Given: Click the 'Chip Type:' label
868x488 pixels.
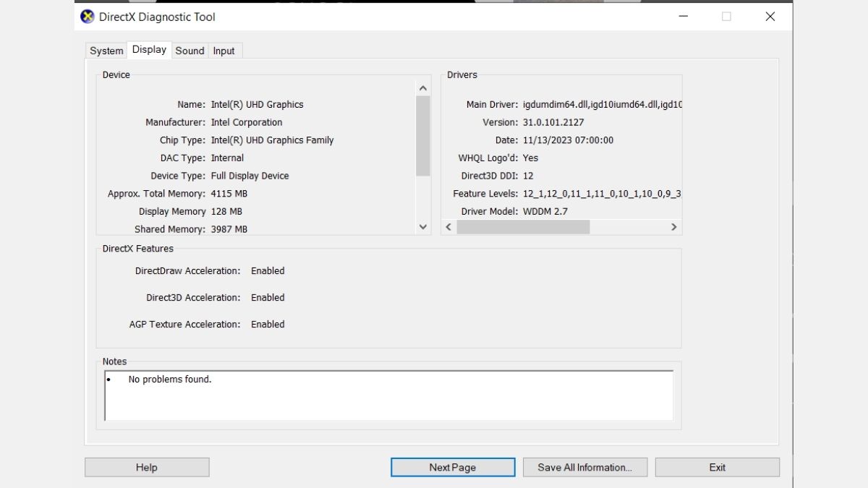Looking at the screenshot, I should coord(183,140).
